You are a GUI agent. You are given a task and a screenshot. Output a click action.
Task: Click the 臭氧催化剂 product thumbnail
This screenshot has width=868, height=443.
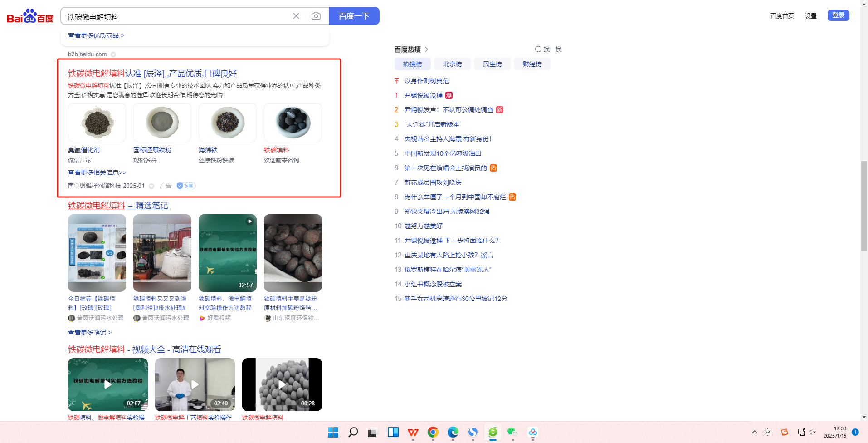click(x=97, y=123)
